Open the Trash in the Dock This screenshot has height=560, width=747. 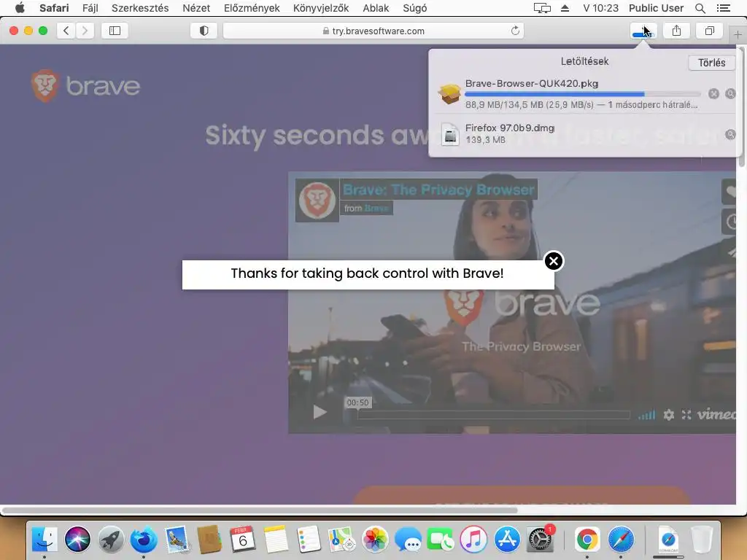pyautogui.click(x=702, y=540)
